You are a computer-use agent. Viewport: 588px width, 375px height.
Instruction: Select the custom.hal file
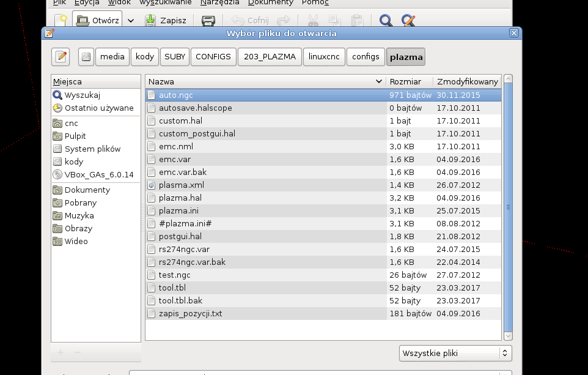pos(323,121)
